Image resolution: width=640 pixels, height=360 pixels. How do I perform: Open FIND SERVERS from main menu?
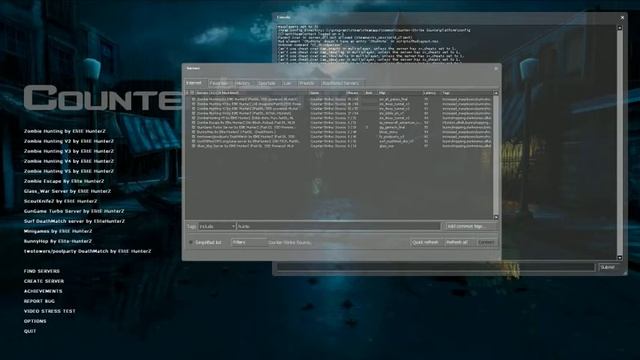click(x=42, y=271)
